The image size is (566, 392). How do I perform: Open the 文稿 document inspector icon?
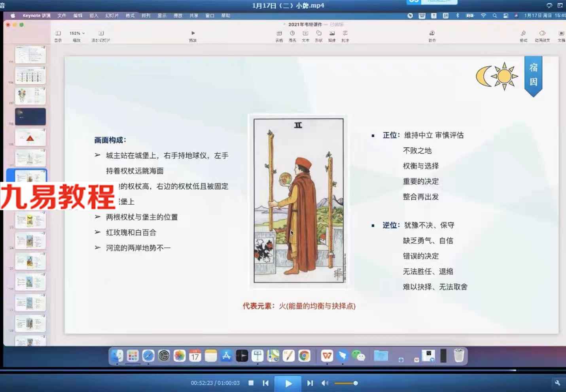click(x=561, y=36)
